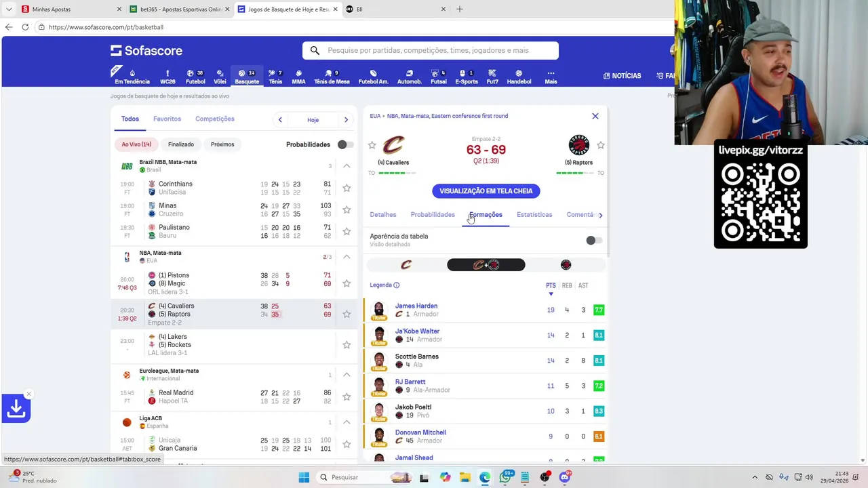Close the match detail panel
868x488 pixels.
point(595,116)
